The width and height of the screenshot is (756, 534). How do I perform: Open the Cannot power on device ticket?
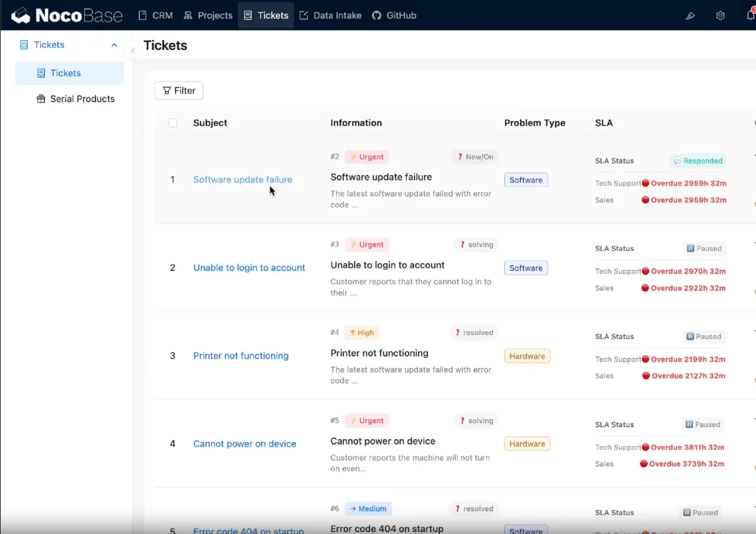click(x=244, y=443)
